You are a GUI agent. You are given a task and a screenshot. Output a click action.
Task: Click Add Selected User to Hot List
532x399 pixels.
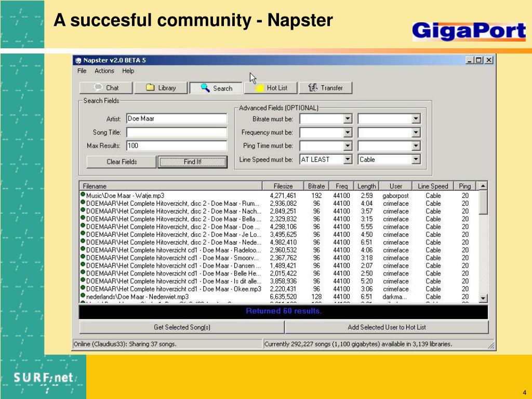tap(387, 327)
